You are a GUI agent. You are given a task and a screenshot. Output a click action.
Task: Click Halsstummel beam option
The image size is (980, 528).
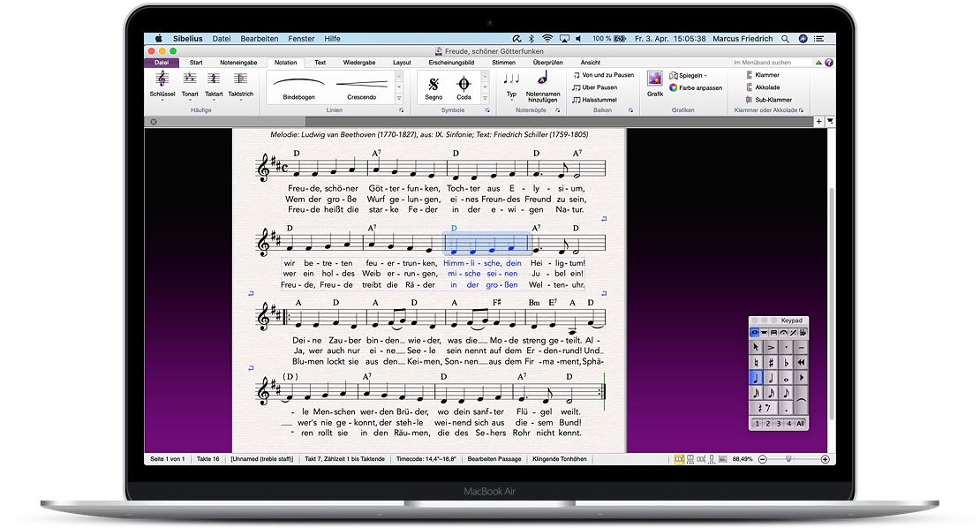click(x=595, y=100)
